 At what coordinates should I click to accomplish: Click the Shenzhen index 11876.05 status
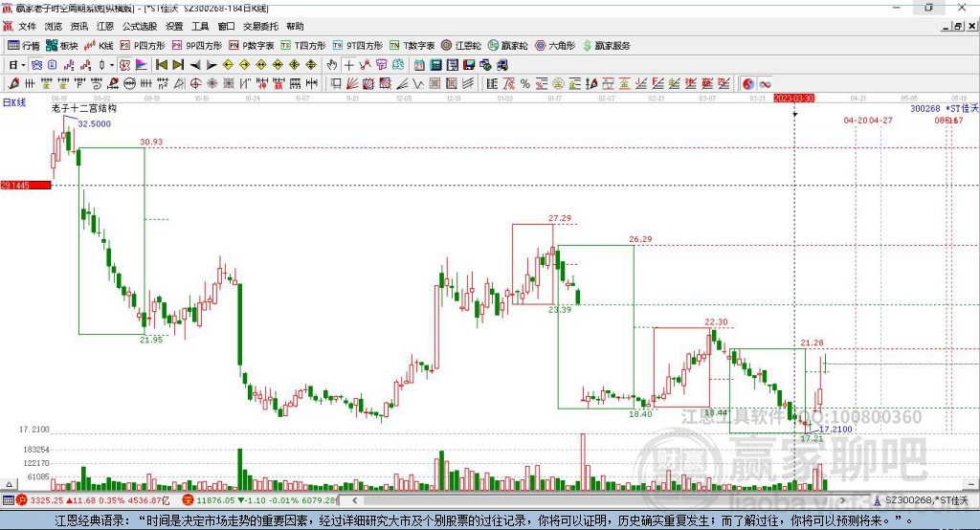[259, 500]
